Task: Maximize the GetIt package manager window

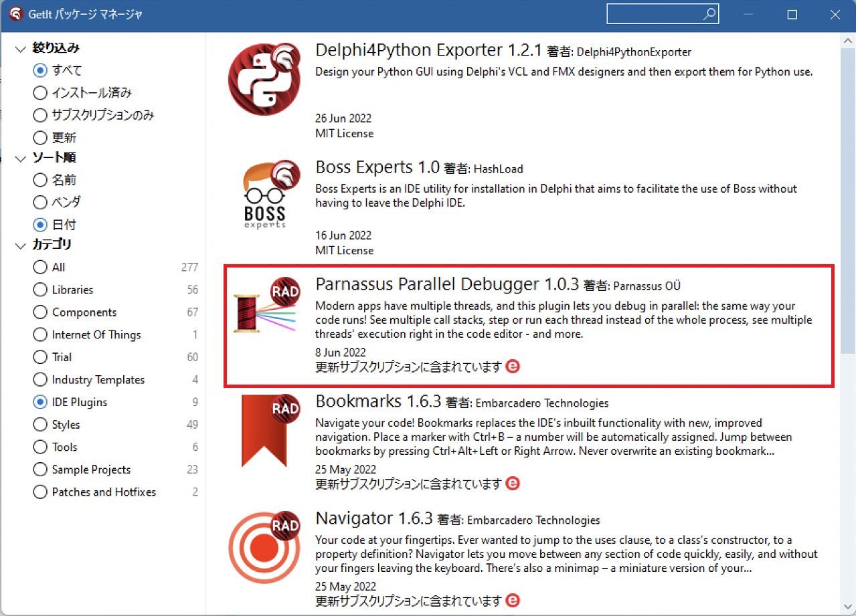Action: (792, 14)
